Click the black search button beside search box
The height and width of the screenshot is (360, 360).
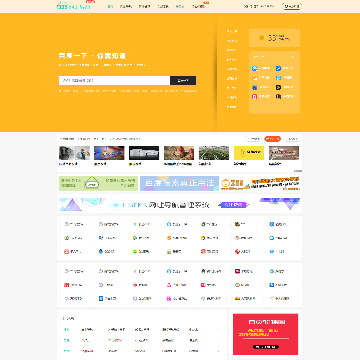[183, 80]
